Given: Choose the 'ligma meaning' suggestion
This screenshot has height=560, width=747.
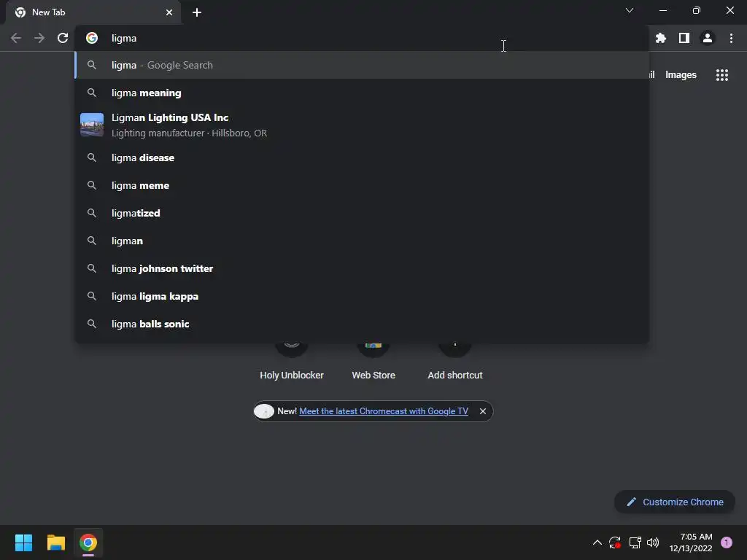Looking at the screenshot, I should click(x=362, y=93).
